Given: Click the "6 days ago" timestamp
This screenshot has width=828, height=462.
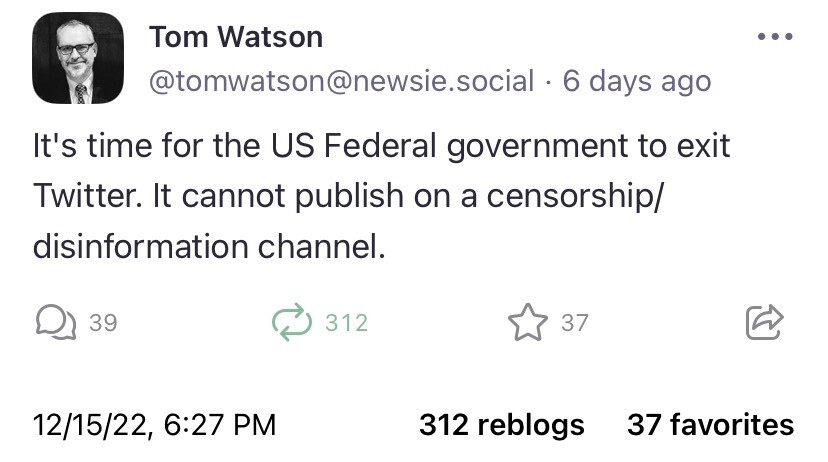Looking at the screenshot, I should (x=637, y=81).
